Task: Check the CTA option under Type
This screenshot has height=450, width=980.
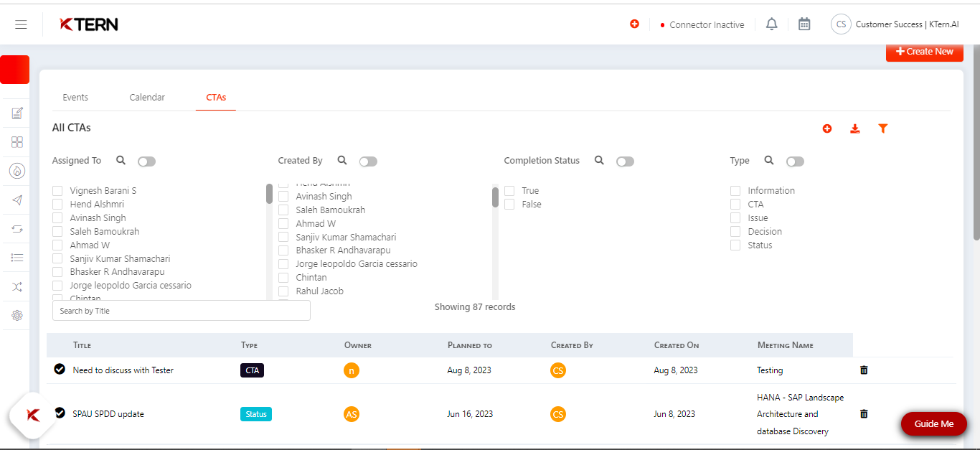Action: coord(735,205)
